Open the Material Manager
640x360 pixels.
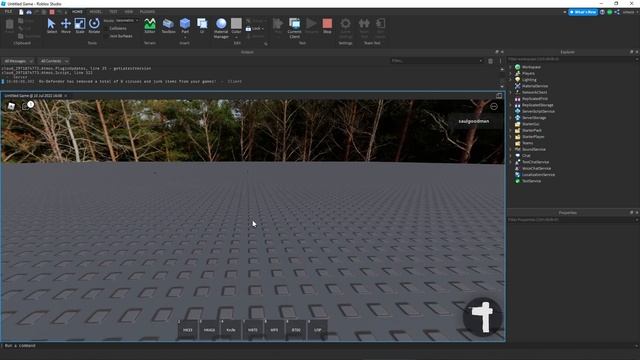[221, 28]
